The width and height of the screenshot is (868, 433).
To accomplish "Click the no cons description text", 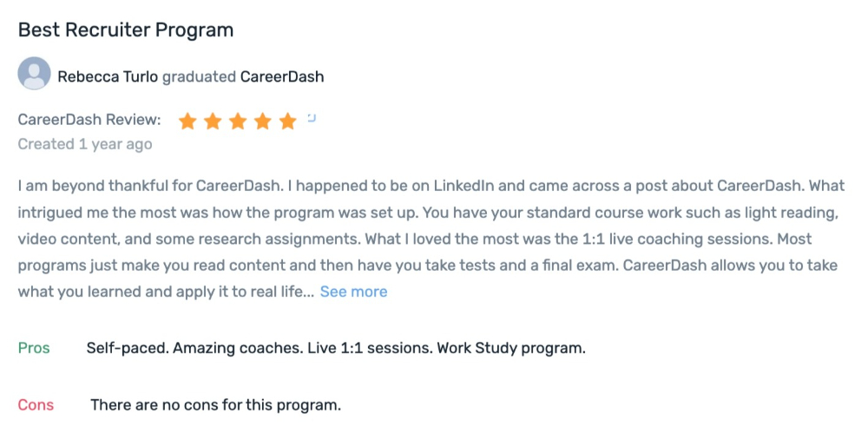I will [216, 405].
